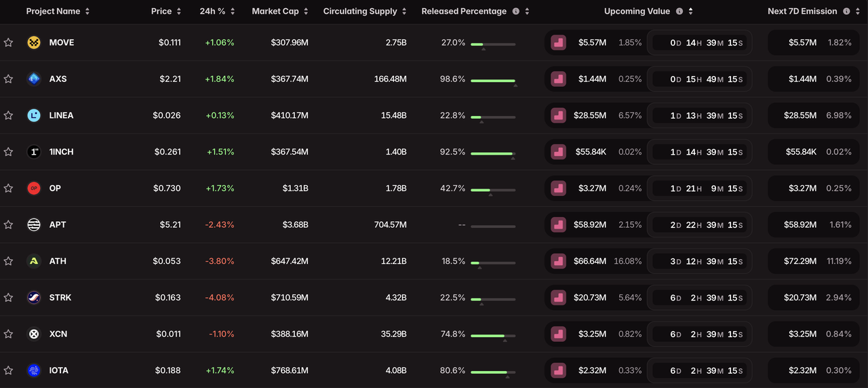Click the MOVE token logo
This screenshot has width=868, height=388.
pyautogui.click(x=34, y=43)
